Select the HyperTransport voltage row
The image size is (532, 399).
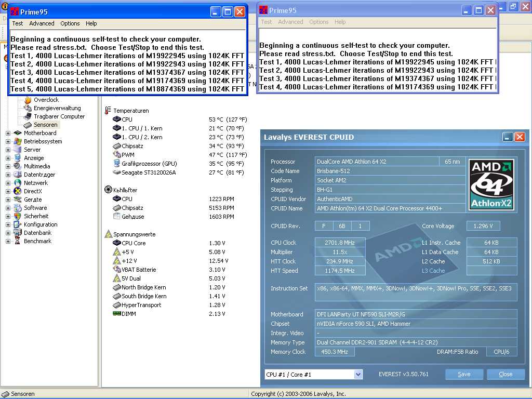[x=169, y=305]
